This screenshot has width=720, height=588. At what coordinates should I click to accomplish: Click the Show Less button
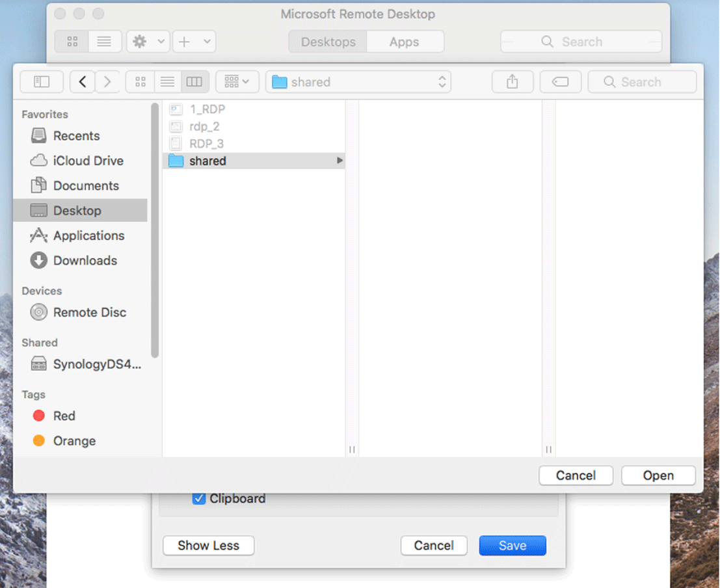209,546
